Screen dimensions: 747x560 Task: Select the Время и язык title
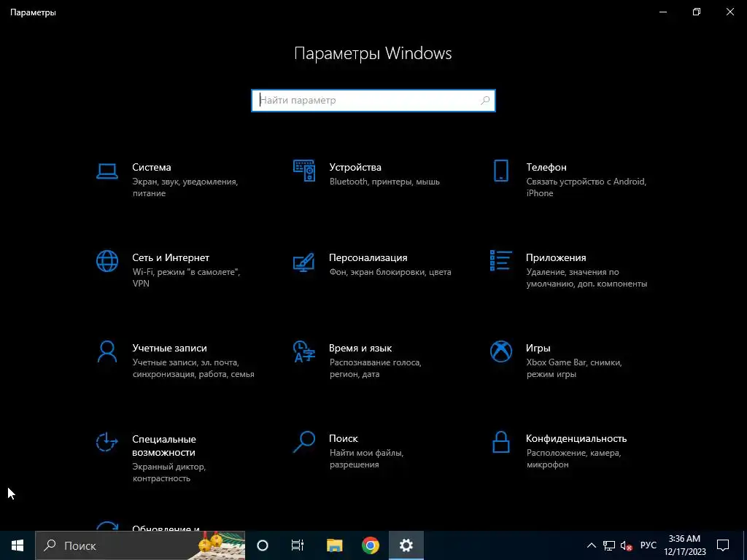tap(360, 348)
